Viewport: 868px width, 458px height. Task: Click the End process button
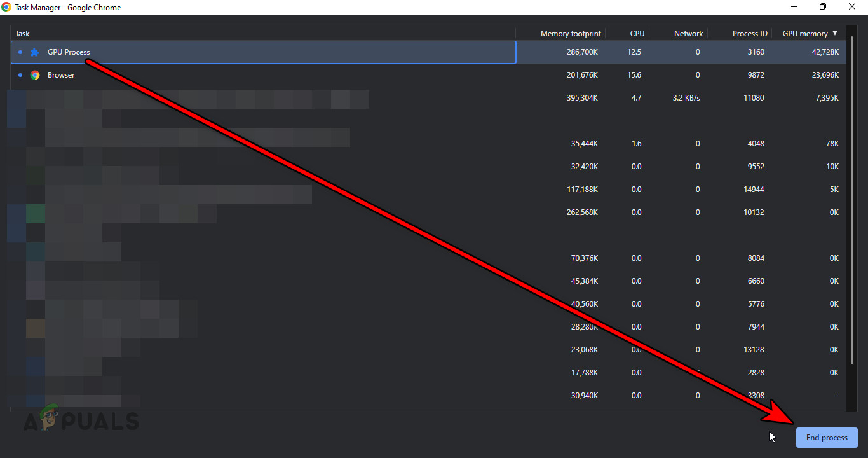pyautogui.click(x=826, y=437)
